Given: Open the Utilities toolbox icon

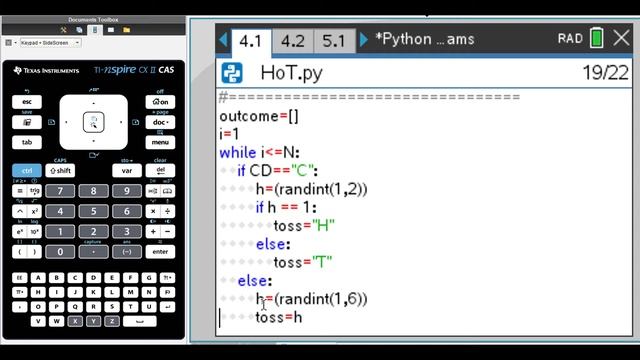Looking at the screenshot, I should tap(111, 30).
